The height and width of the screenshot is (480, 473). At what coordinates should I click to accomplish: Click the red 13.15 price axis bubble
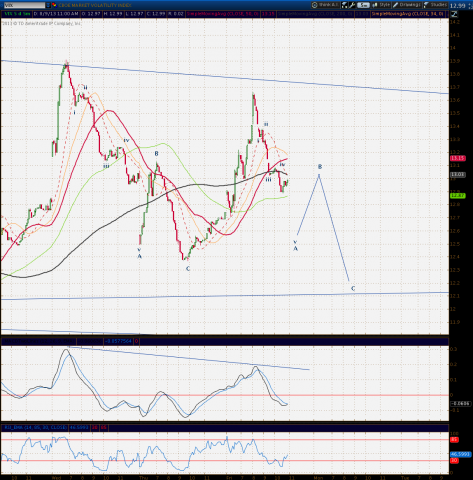point(457,158)
